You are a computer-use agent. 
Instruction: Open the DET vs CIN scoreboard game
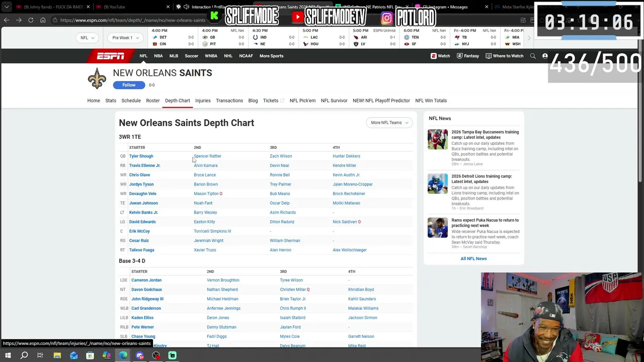(x=173, y=38)
